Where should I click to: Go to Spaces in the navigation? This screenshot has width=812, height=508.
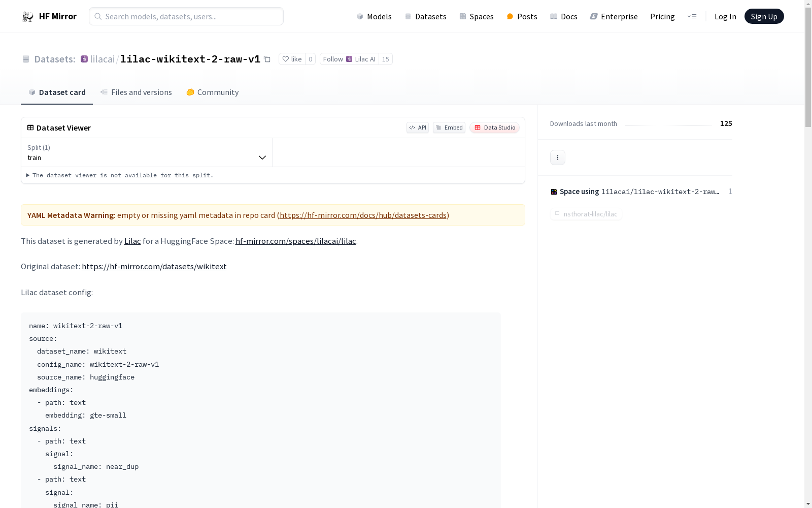pos(477,16)
